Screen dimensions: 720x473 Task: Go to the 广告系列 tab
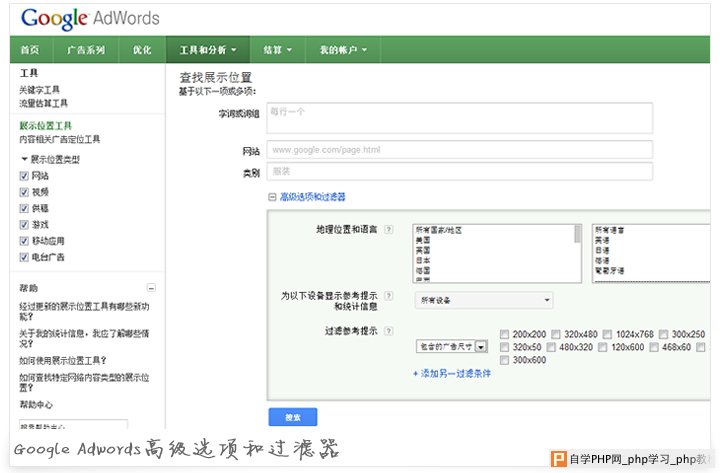pos(86,50)
